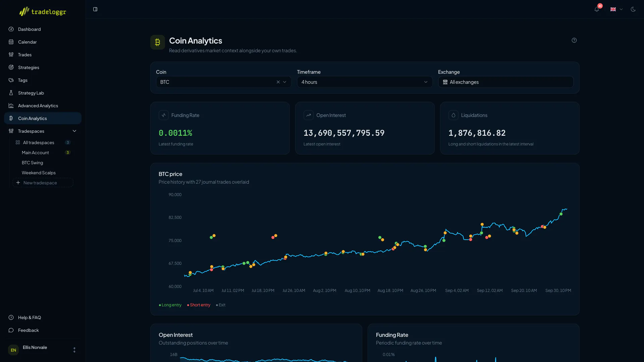644x362 pixels.
Task: Click the Coin Analytics header bitcoin icon
Action: coord(158,42)
